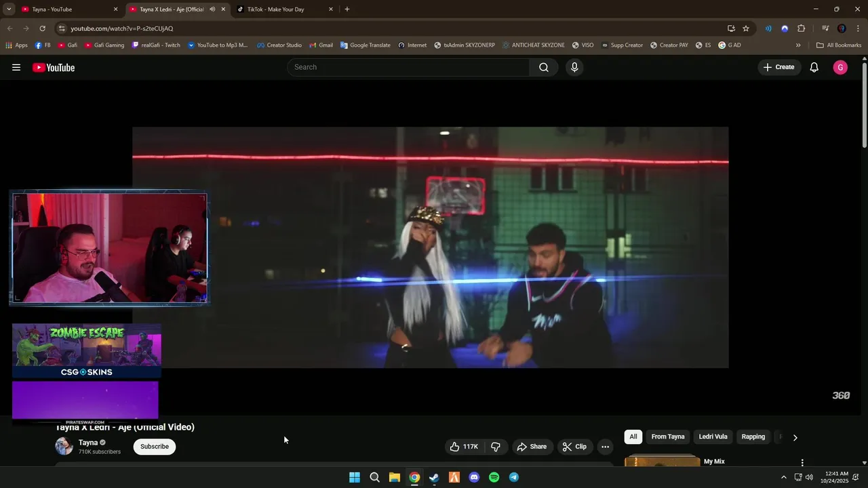The height and width of the screenshot is (488, 868).
Task: Open File Explorer from the taskbar
Action: coord(394,477)
